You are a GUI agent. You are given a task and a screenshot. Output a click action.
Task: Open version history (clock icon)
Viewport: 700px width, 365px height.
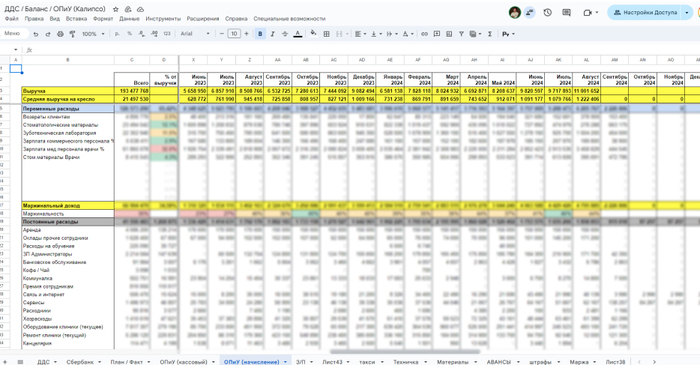[x=548, y=12]
